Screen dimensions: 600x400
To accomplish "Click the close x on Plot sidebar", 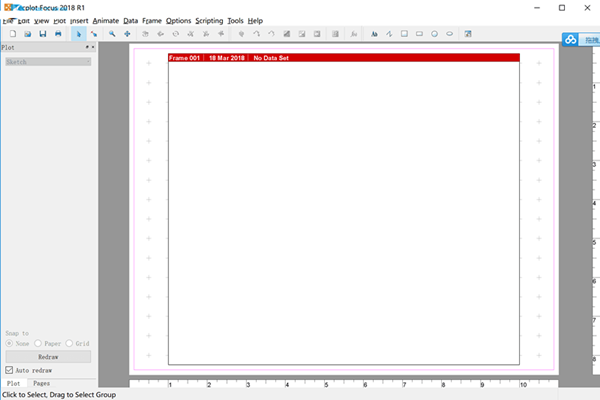I will click(93, 47).
